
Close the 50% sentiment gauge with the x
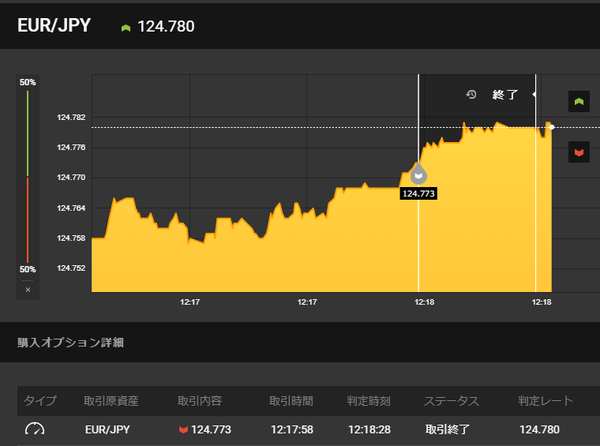click(x=28, y=290)
